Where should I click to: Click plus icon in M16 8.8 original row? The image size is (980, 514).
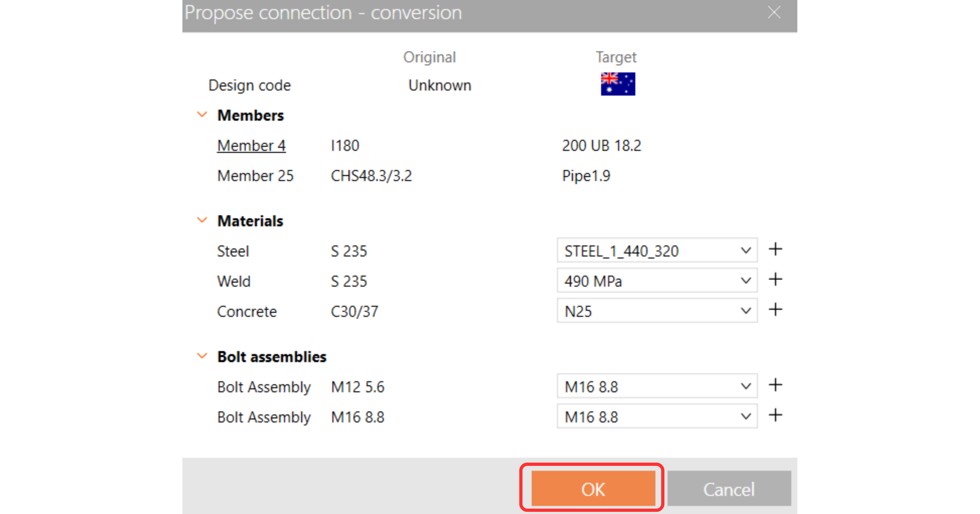pyautogui.click(x=775, y=416)
